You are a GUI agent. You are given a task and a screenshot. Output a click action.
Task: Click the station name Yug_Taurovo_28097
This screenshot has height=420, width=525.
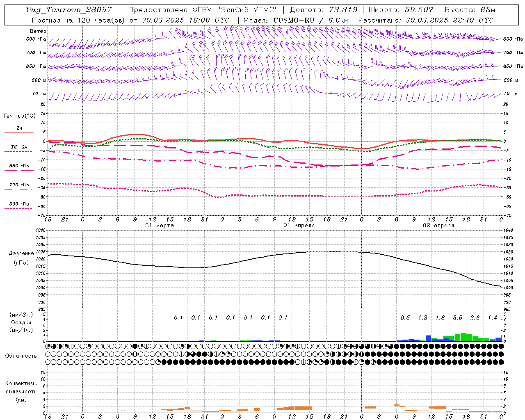[x=68, y=10]
